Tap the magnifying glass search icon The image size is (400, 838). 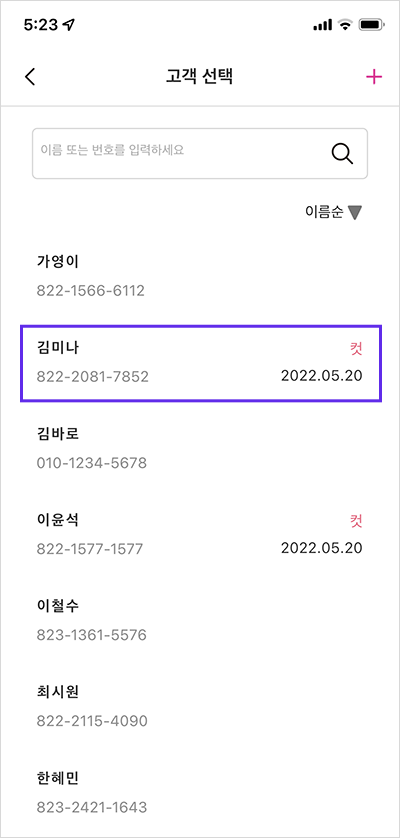pos(342,153)
